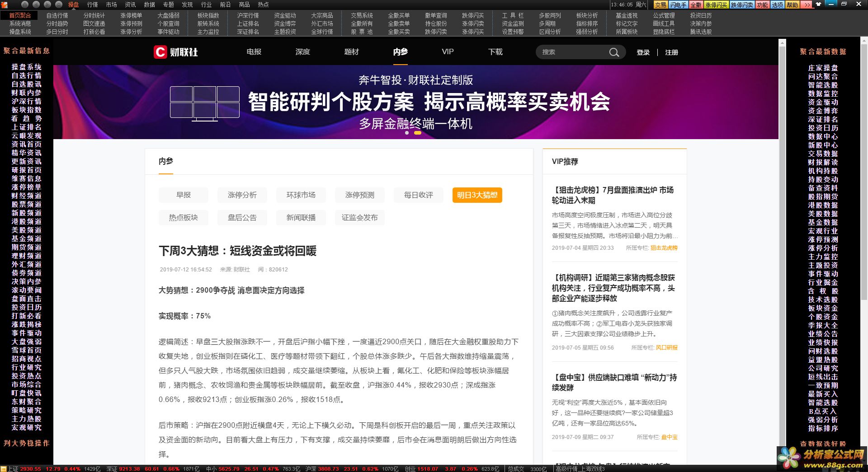
Task: Open 财联内参 in left sidebar
Action: click(x=26, y=93)
